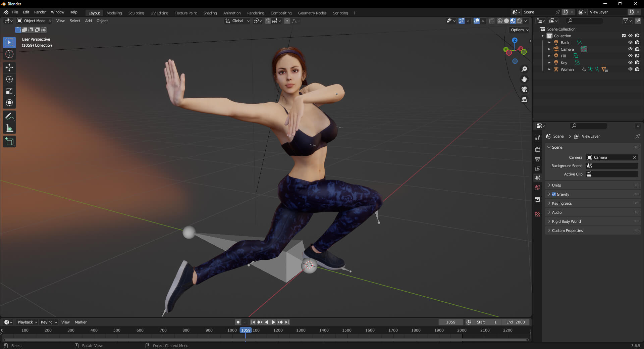Hide the Woman object in outliner
This screenshot has height=349, width=644.
point(630,69)
